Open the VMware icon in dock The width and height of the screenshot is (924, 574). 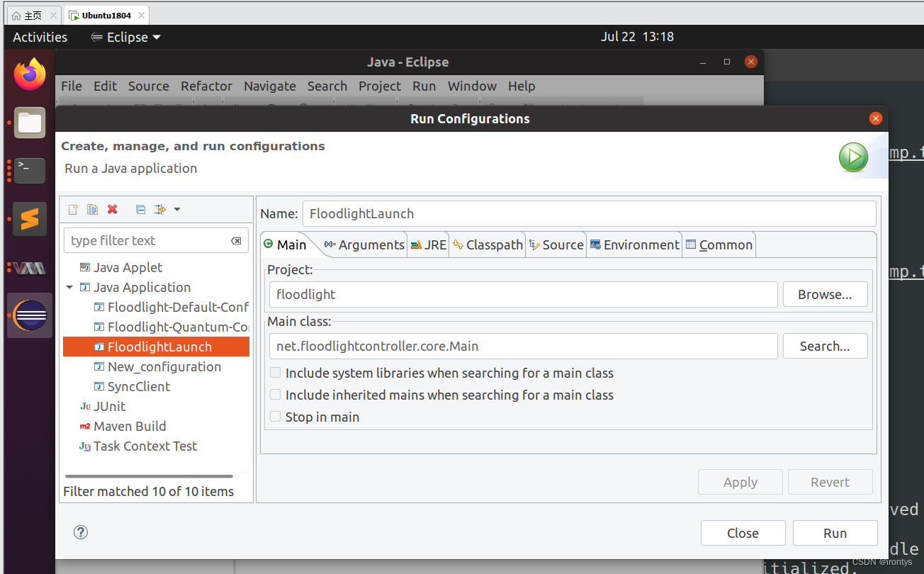click(x=30, y=268)
